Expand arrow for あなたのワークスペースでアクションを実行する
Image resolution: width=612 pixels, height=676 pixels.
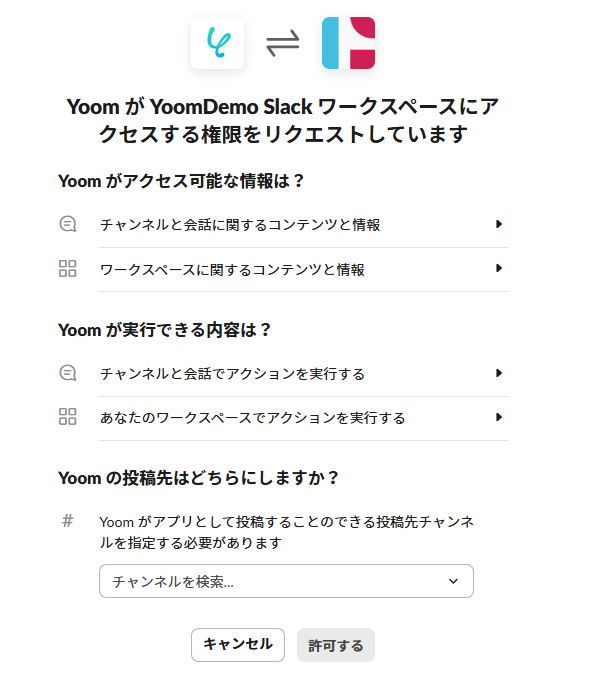click(498, 418)
